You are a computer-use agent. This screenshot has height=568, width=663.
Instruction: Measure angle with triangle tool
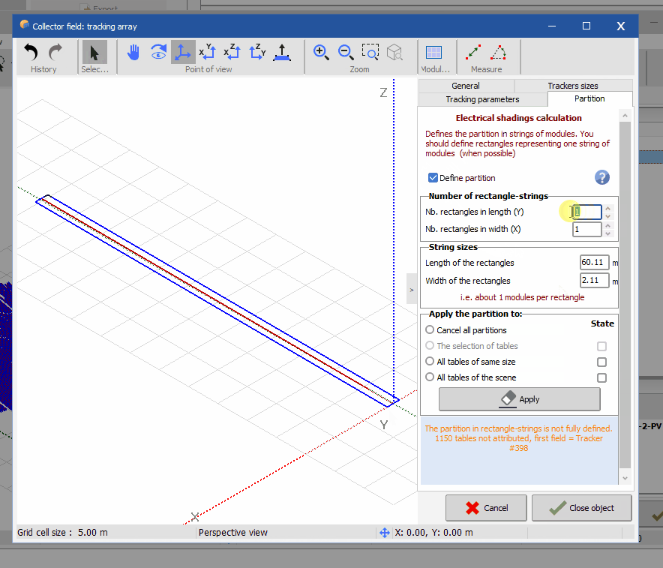click(x=498, y=52)
